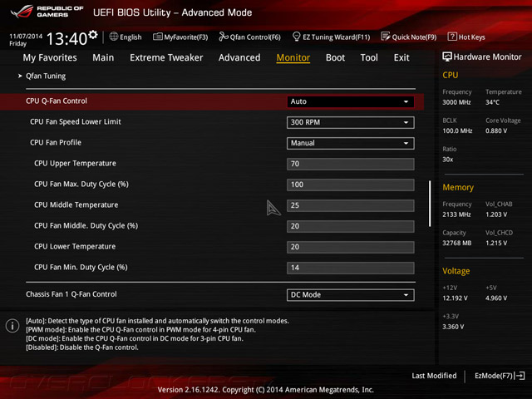Click the CPU Fan Speed Lower Limit label
The height and width of the screenshot is (399, 532).
76,122
